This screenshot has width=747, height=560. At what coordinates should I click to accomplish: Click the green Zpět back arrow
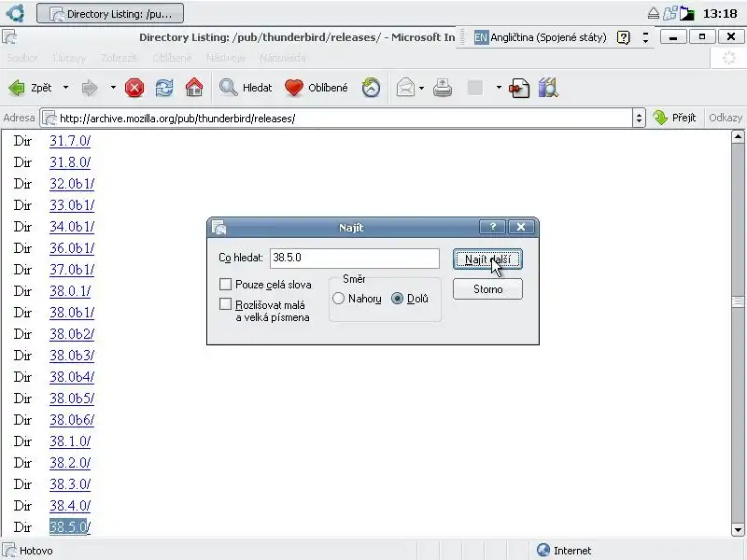tap(17, 88)
